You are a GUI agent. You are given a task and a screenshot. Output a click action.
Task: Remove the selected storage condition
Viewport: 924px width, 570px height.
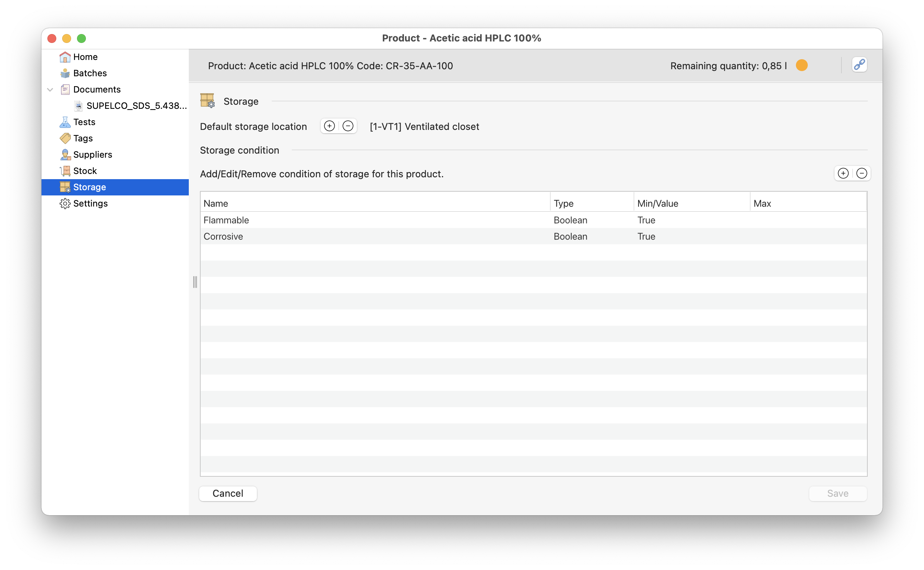(x=862, y=174)
